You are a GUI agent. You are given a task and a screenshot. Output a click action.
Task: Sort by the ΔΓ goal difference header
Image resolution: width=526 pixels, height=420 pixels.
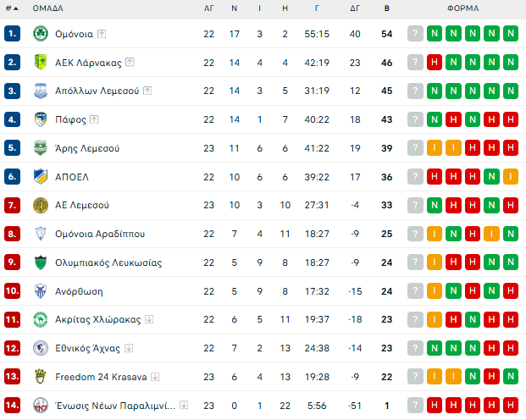point(355,8)
